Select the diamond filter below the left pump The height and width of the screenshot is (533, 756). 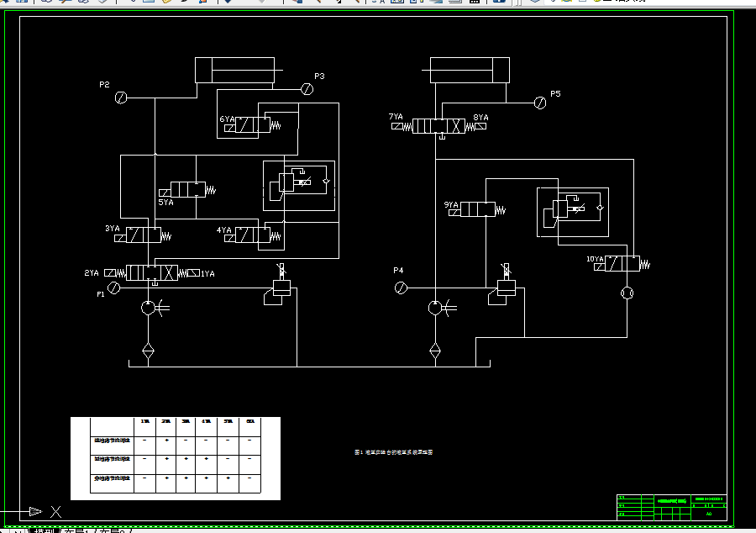(x=148, y=351)
